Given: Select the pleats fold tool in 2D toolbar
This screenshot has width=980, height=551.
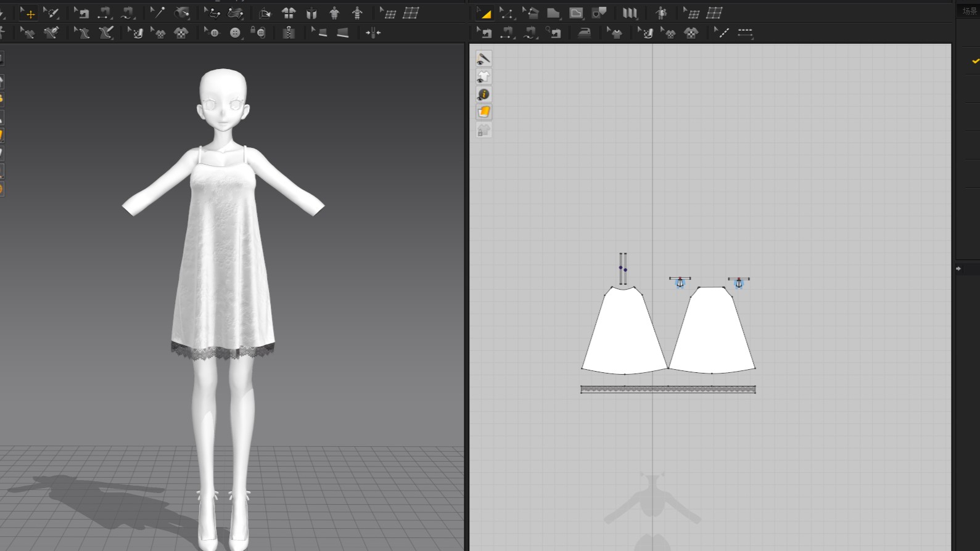Looking at the screenshot, I should (x=629, y=13).
